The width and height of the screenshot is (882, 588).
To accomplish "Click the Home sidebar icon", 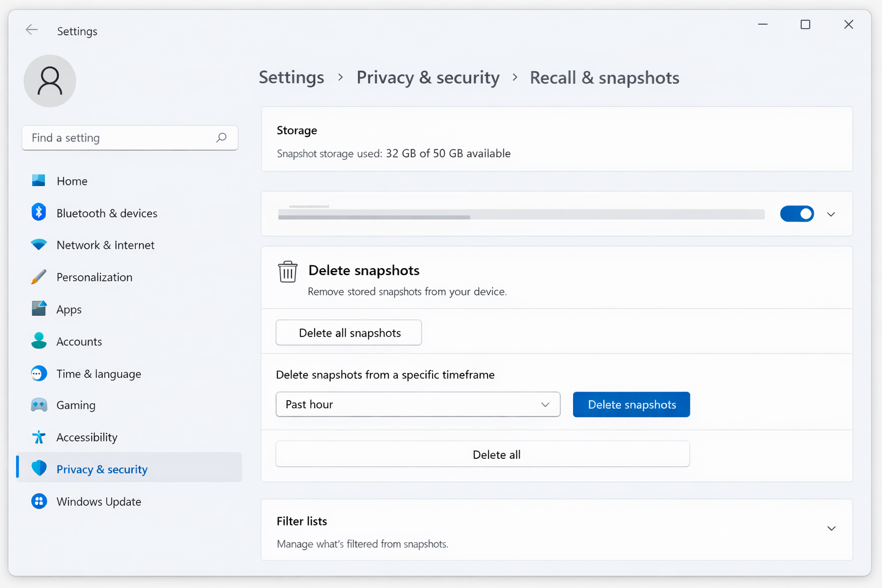I will (x=38, y=181).
